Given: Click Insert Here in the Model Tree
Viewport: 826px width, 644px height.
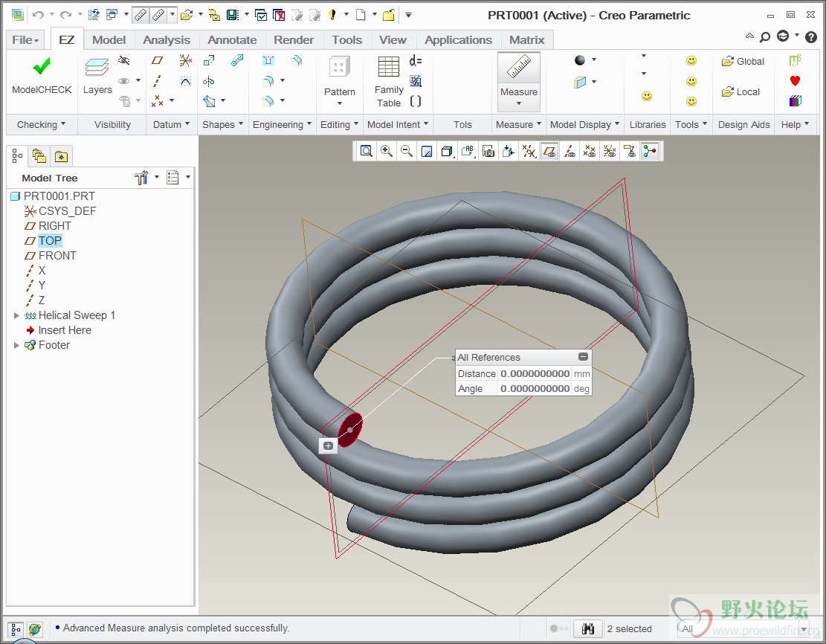Looking at the screenshot, I should [59, 330].
